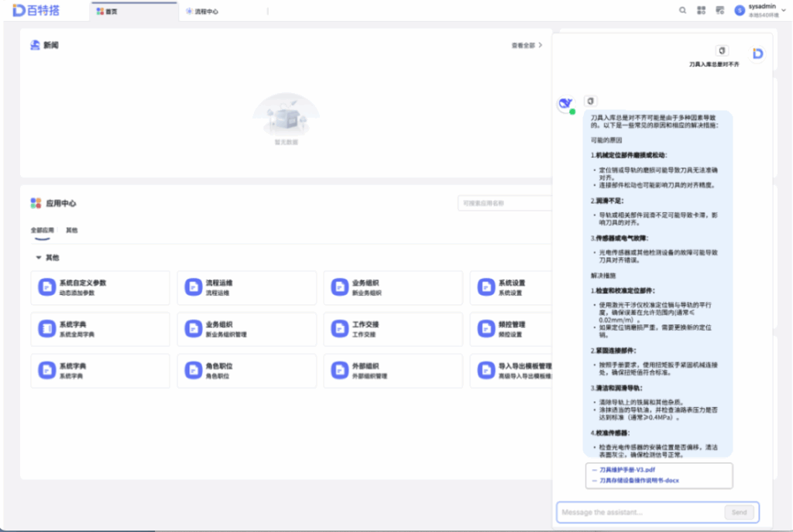
Task: Click the Message the assistant input box
Action: click(x=640, y=512)
